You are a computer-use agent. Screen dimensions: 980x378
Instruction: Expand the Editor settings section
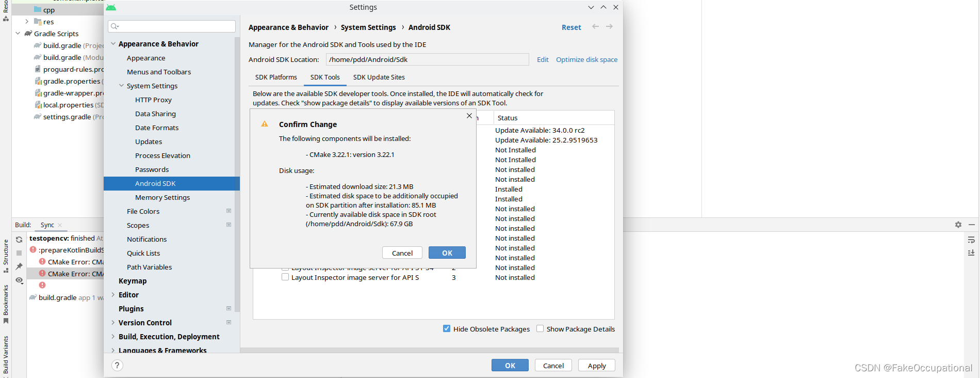click(x=113, y=295)
